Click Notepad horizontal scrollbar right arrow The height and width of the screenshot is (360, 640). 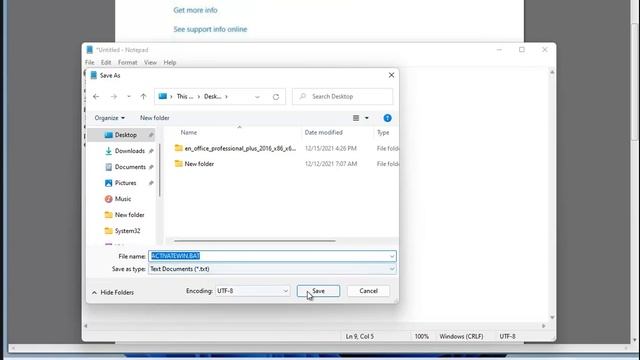(x=543, y=326)
